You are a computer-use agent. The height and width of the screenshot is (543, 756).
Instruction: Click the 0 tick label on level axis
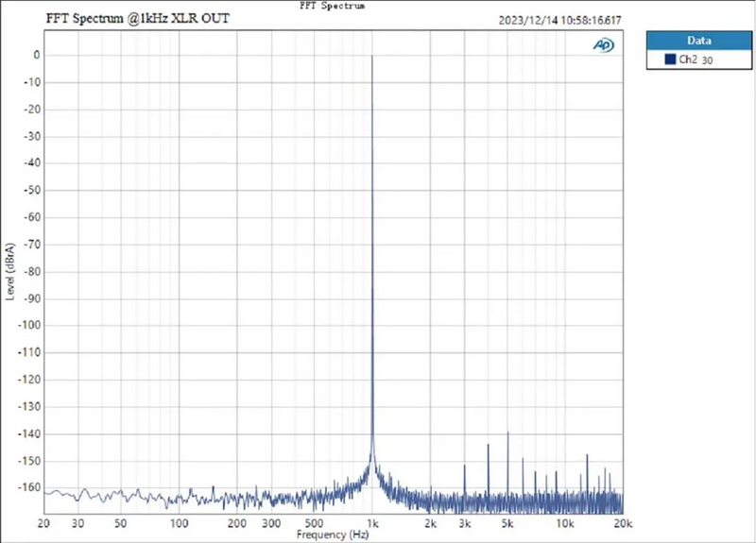(35, 55)
